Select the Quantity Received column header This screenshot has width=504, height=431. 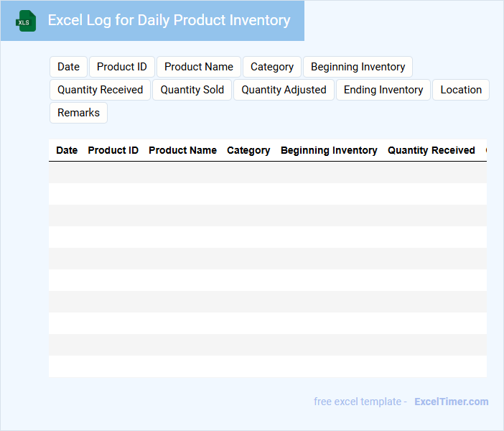click(431, 150)
